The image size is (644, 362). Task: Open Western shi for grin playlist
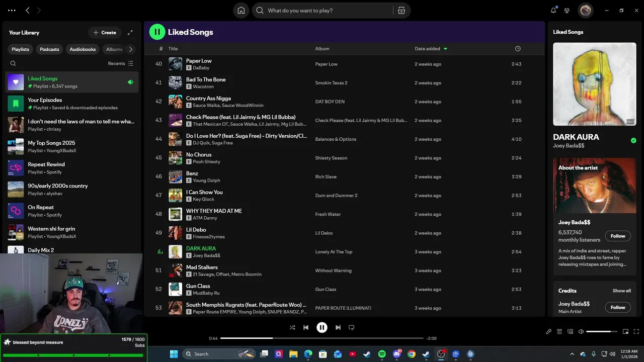pos(71,232)
